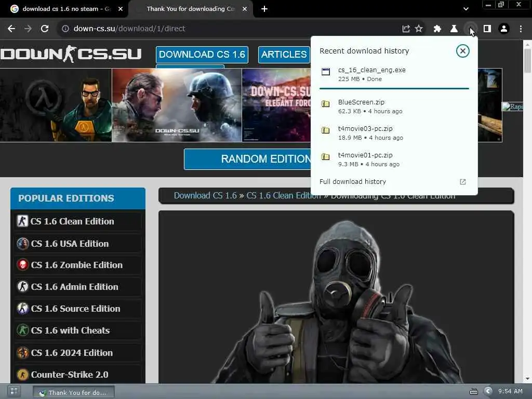Open the taskbar start menu button
Screen dimensions: 532x399
click(x=14, y=392)
